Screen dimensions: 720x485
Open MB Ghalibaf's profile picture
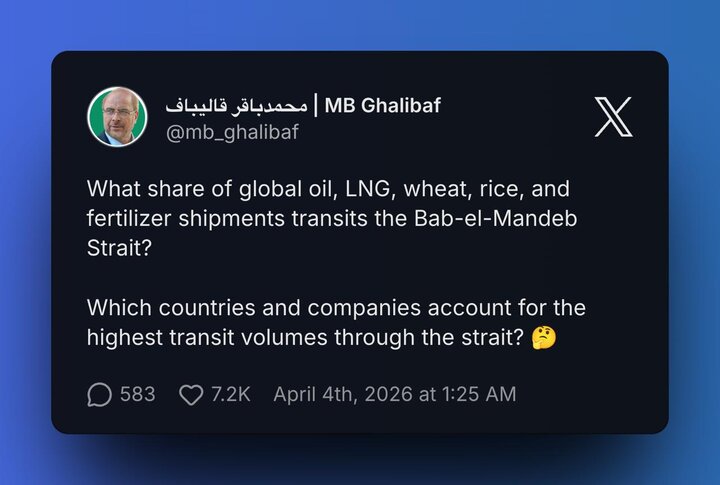click(118, 117)
